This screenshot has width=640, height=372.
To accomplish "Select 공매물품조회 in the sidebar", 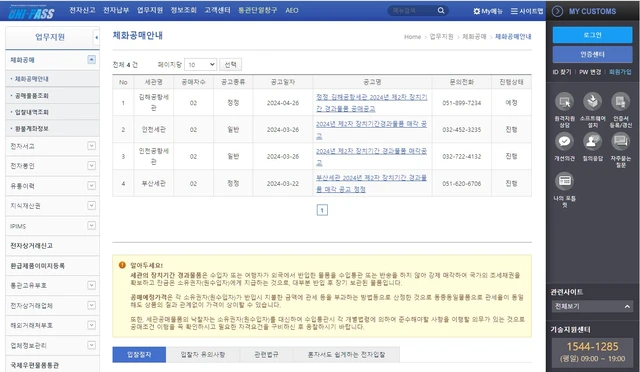I will click(x=32, y=96).
